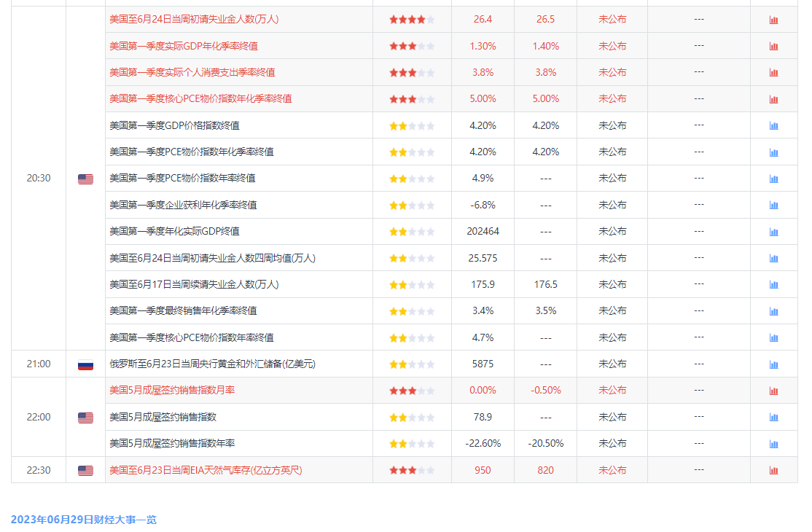Open chart icon for 美国第一季度PCE物价指数年化季率终值

[x=773, y=152]
